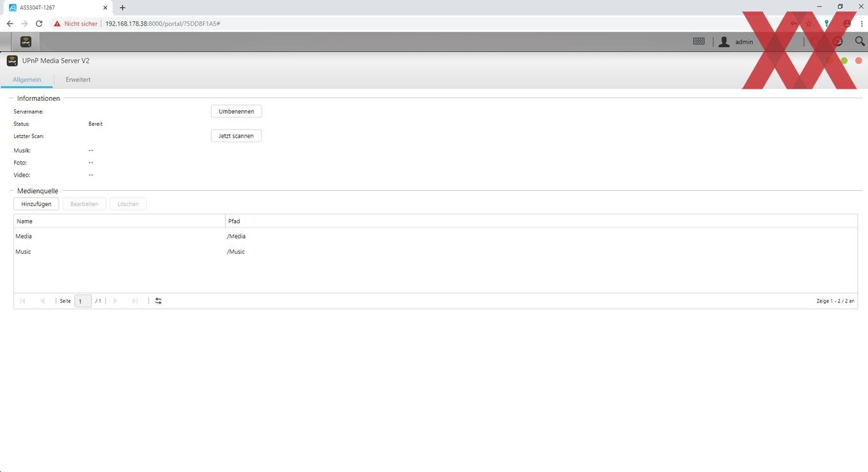
Task: Click the Musik label
Action: coord(22,151)
